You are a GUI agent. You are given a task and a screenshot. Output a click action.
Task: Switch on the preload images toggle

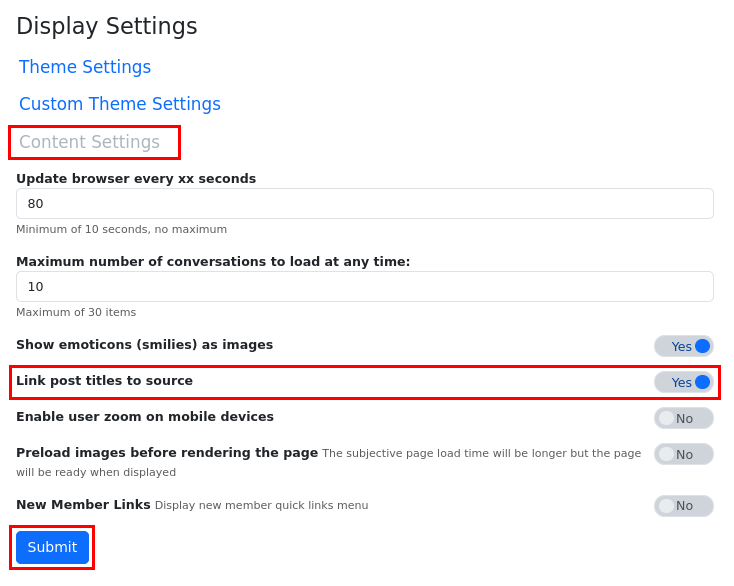(684, 454)
